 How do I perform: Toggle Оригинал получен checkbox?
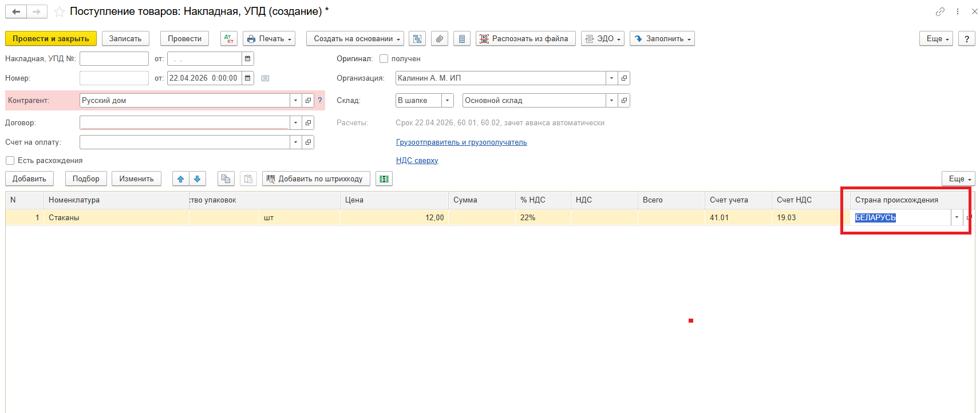[x=384, y=58]
